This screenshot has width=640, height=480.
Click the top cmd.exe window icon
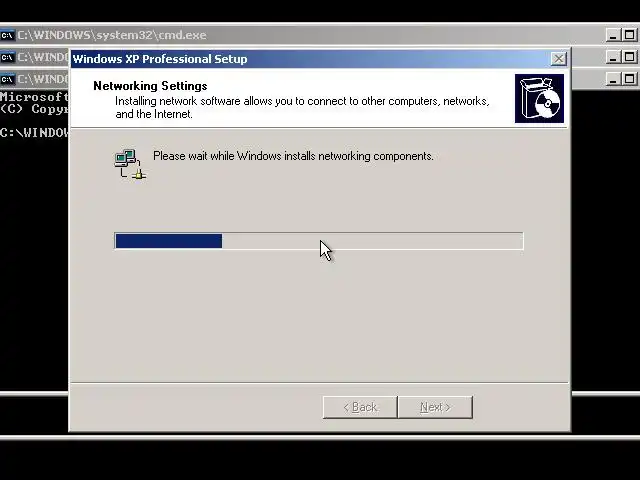pyautogui.click(x=7, y=35)
